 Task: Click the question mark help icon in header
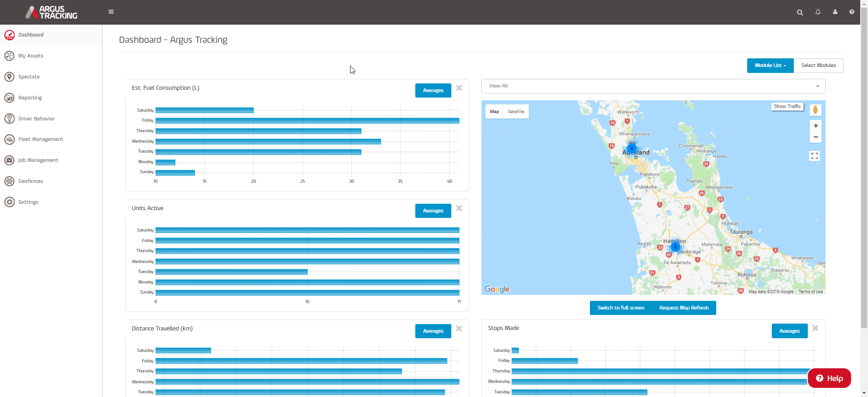[852, 12]
